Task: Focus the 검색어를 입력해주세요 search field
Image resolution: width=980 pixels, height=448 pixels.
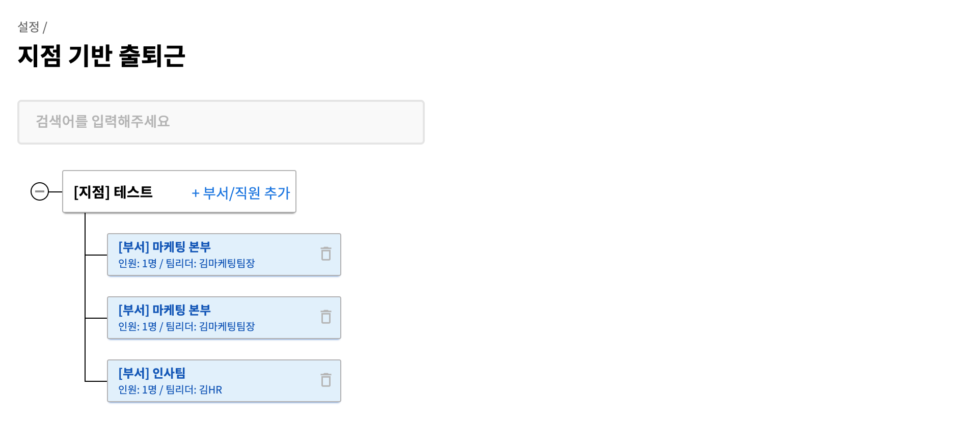Action: (x=221, y=122)
